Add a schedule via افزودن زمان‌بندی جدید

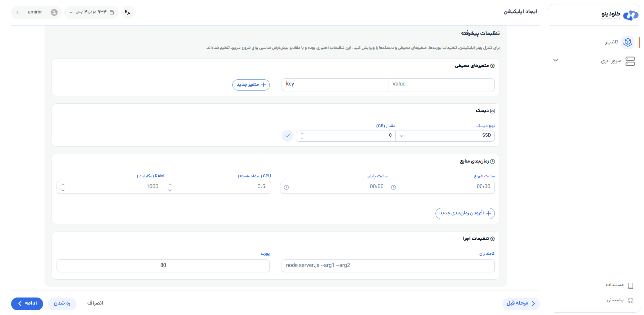click(x=465, y=213)
